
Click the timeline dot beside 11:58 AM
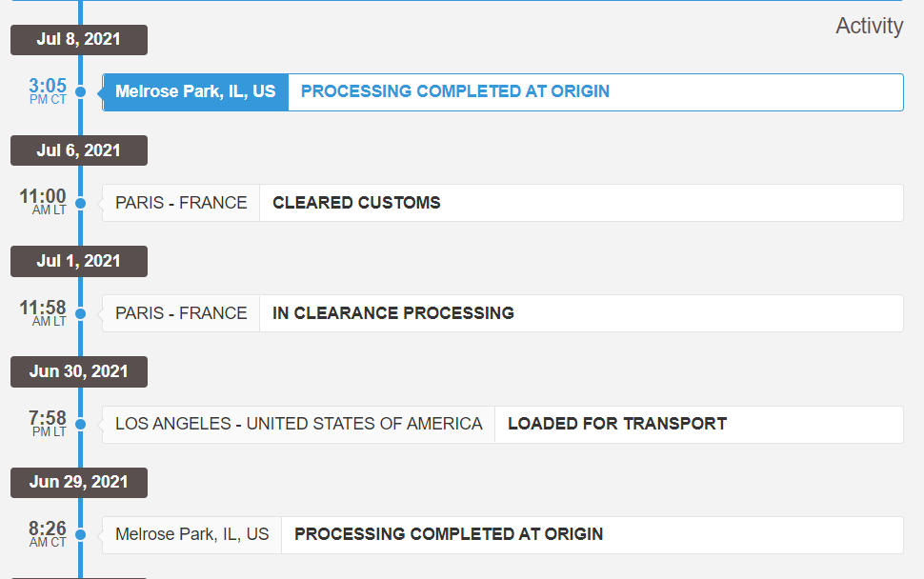(81, 313)
